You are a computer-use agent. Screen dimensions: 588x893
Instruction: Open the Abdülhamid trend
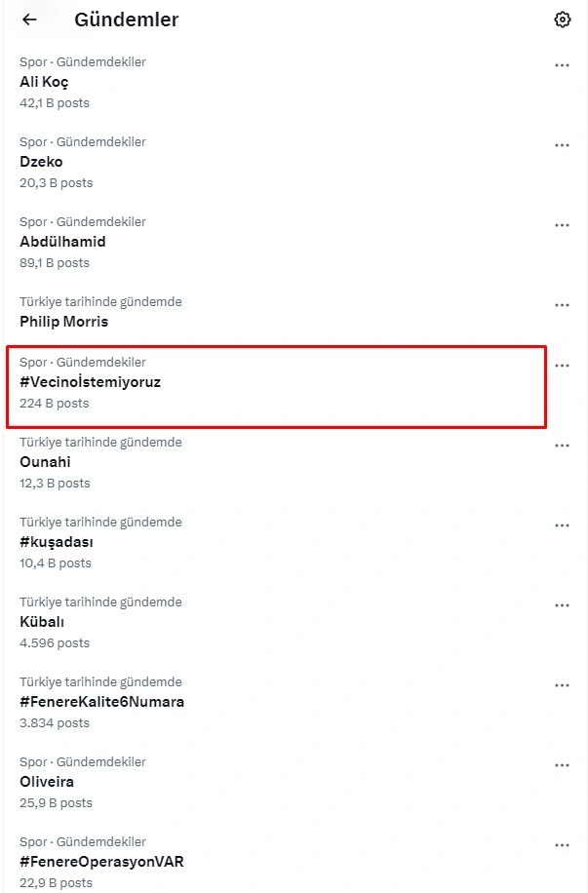(62, 242)
